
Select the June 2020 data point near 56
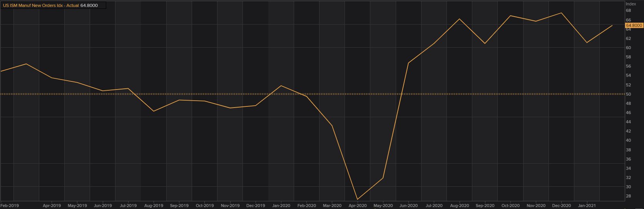(408, 63)
